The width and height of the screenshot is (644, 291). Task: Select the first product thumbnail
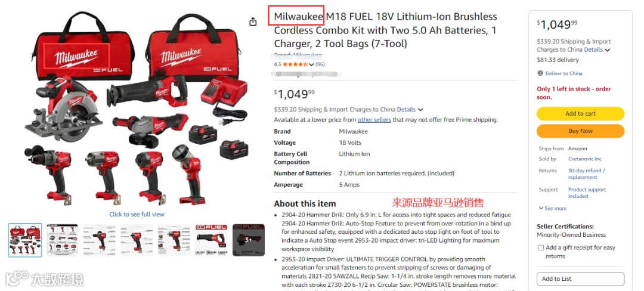tap(25, 240)
